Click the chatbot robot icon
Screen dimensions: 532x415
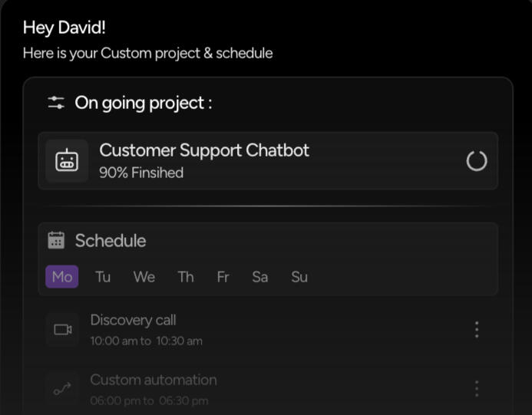67,161
